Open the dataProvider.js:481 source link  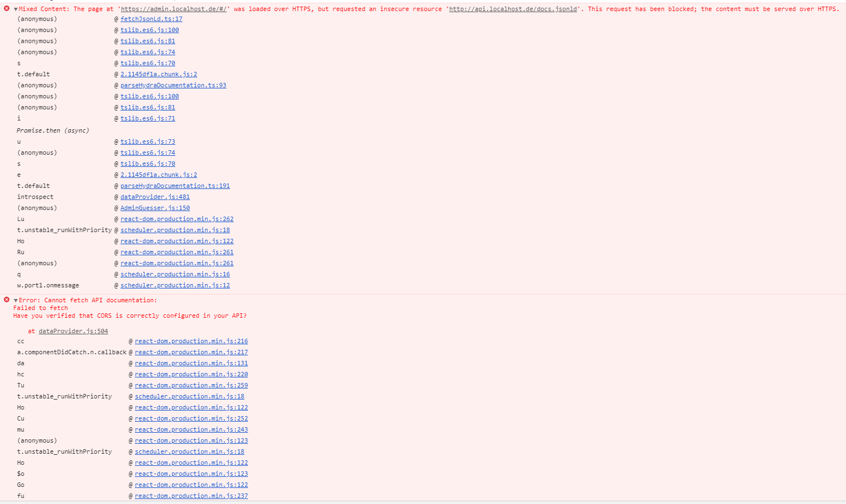pyautogui.click(x=154, y=197)
